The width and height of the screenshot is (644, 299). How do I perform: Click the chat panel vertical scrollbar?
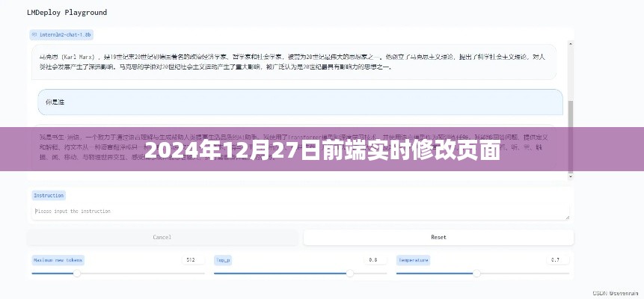click(571, 112)
